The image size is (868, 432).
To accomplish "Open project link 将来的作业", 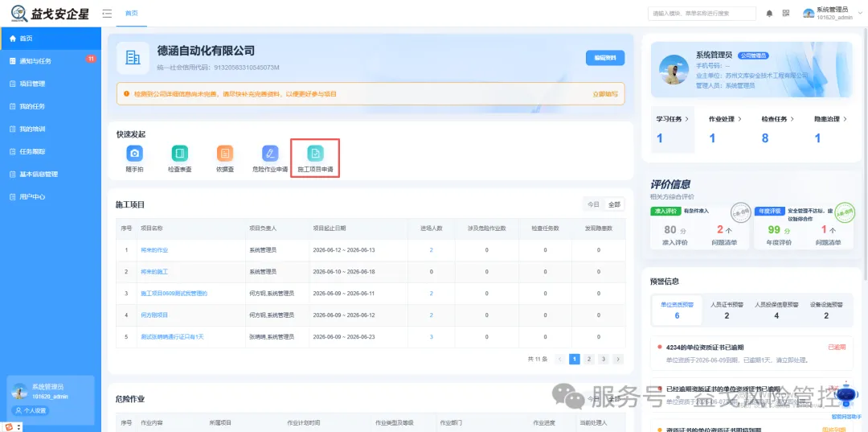I will (x=154, y=250).
